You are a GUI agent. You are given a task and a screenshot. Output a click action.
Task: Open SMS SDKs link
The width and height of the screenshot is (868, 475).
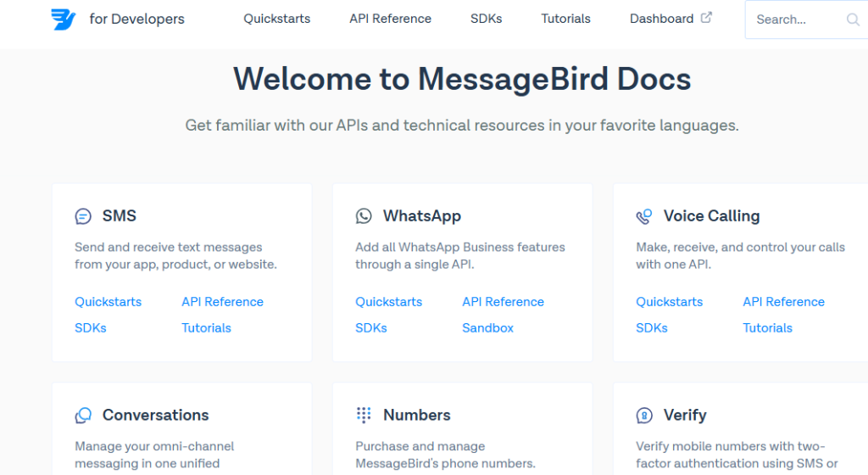pos(90,327)
